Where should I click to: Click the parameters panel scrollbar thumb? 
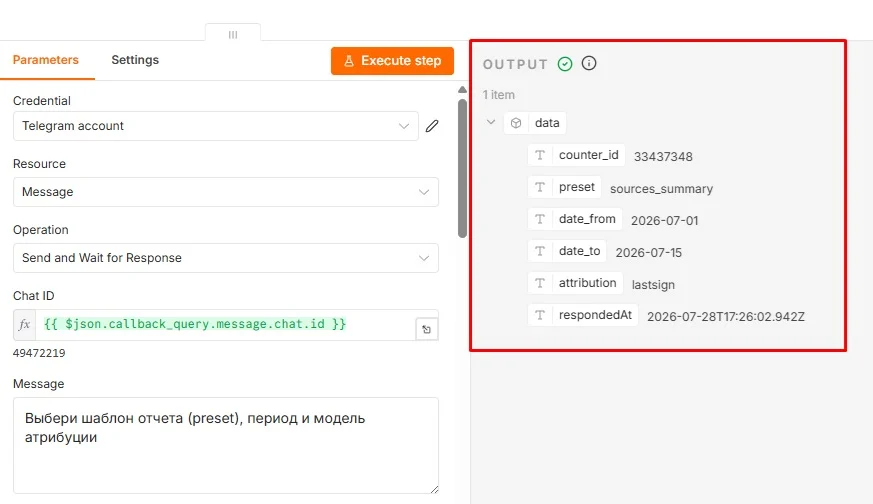pyautogui.click(x=462, y=169)
